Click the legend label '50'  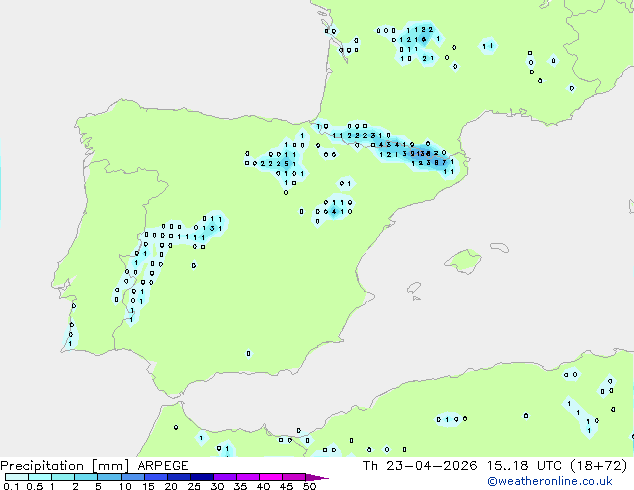click(x=309, y=486)
